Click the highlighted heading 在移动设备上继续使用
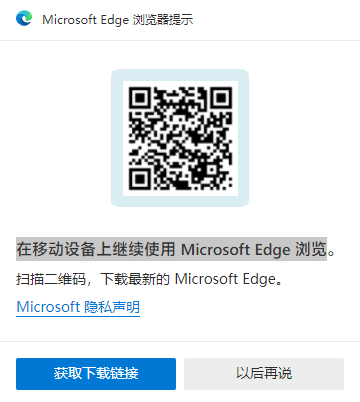Viewport: 360px width, 402px height. coord(96,249)
